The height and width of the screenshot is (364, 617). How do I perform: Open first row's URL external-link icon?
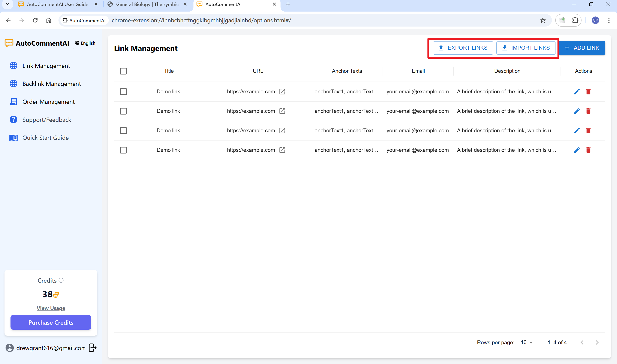click(x=282, y=91)
